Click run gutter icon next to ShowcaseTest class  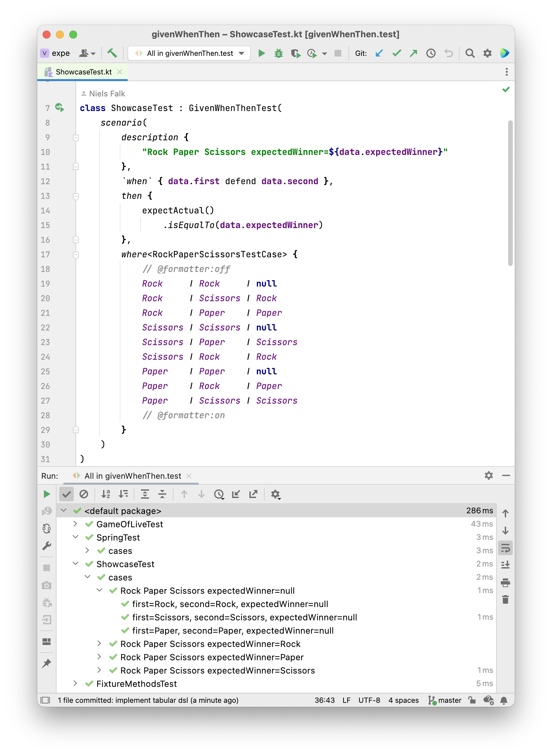coord(60,108)
